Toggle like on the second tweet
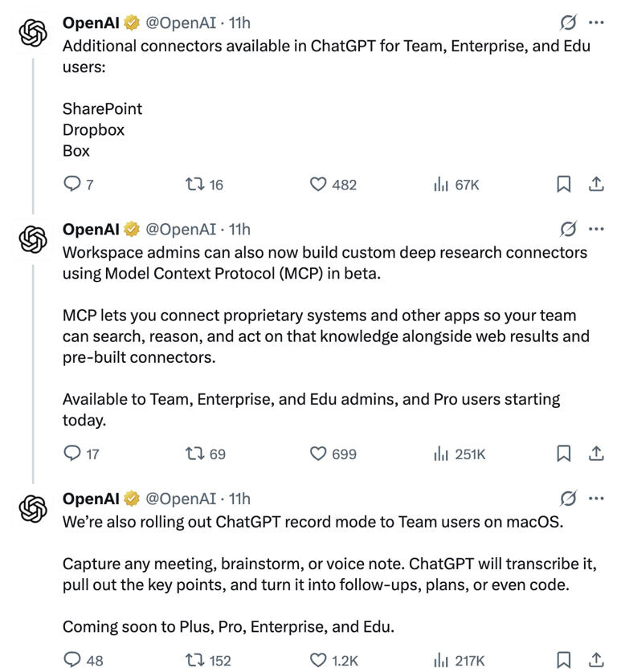 pos(318,454)
